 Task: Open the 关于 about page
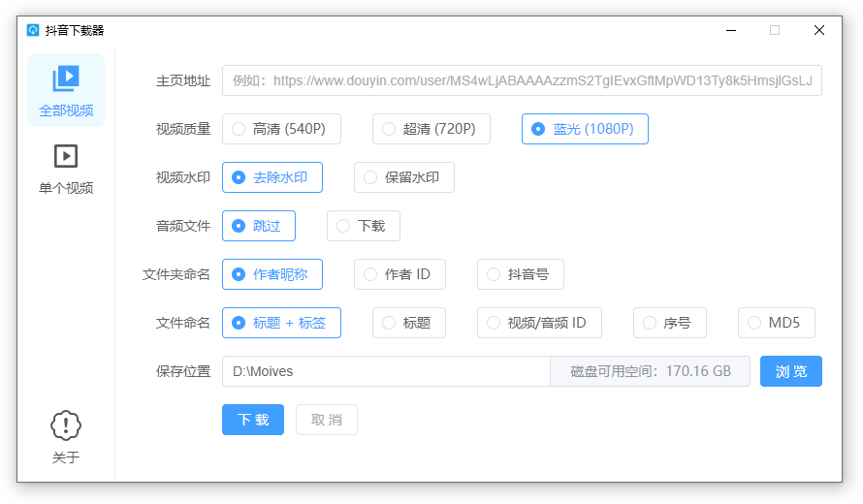click(x=66, y=437)
